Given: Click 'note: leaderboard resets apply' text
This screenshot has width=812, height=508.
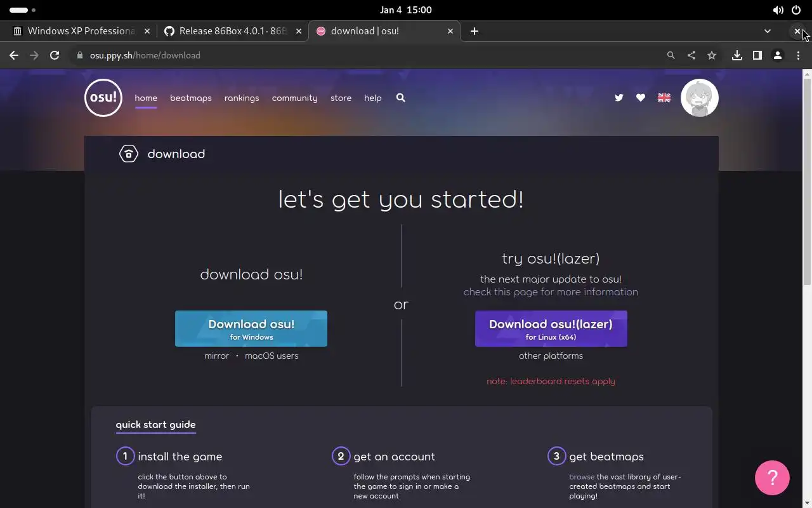Looking at the screenshot, I should pos(551,381).
